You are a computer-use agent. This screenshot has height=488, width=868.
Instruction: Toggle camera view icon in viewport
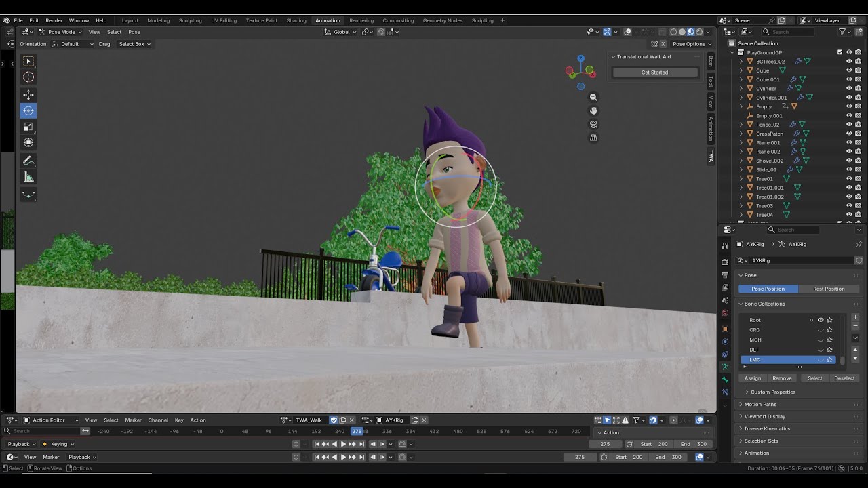(x=593, y=124)
